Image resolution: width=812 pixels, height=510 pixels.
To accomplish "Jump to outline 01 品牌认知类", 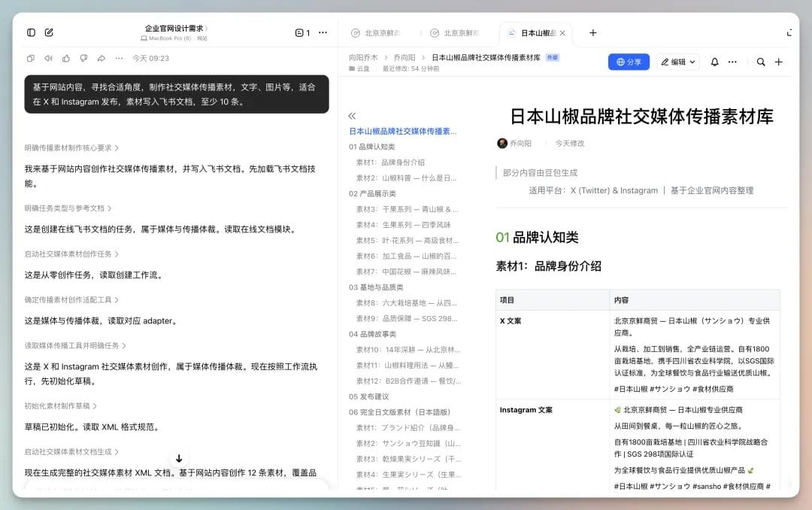I will pyautogui.click(x=372, y=147).
